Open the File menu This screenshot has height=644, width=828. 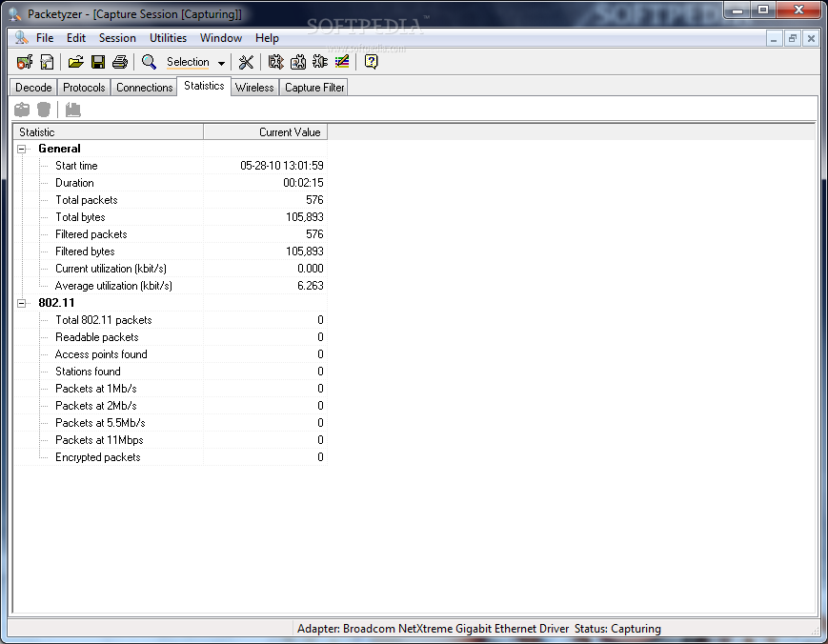[45, 38]
